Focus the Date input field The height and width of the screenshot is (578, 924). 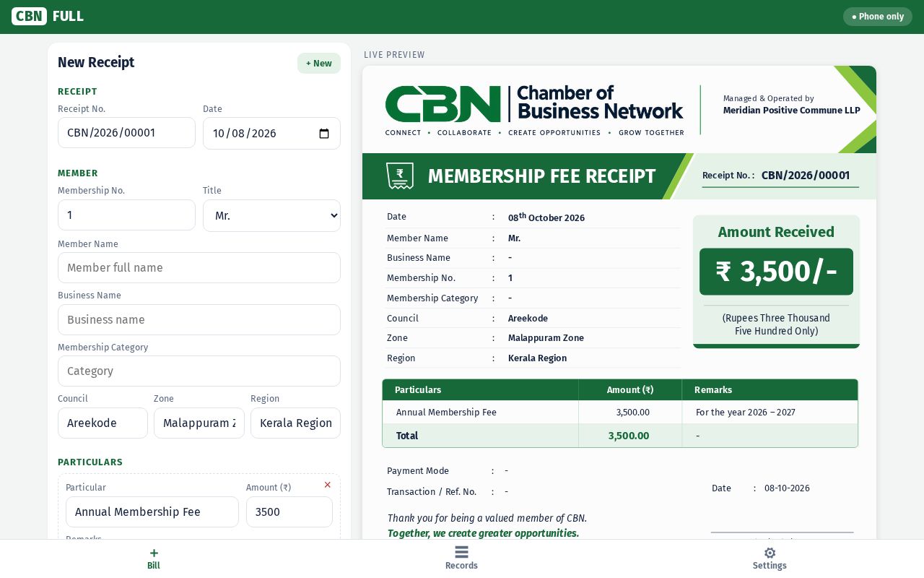click(x=271, y=134)
